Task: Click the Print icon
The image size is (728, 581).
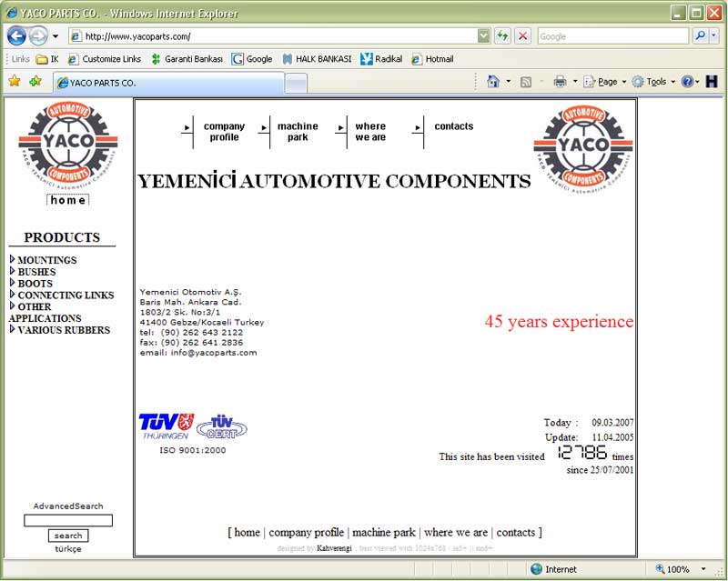Action: pyautogui.click(x=560, y=82)
